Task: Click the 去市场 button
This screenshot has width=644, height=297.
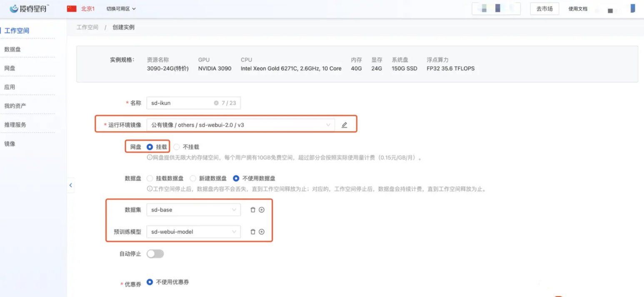Action: point(544,9)
